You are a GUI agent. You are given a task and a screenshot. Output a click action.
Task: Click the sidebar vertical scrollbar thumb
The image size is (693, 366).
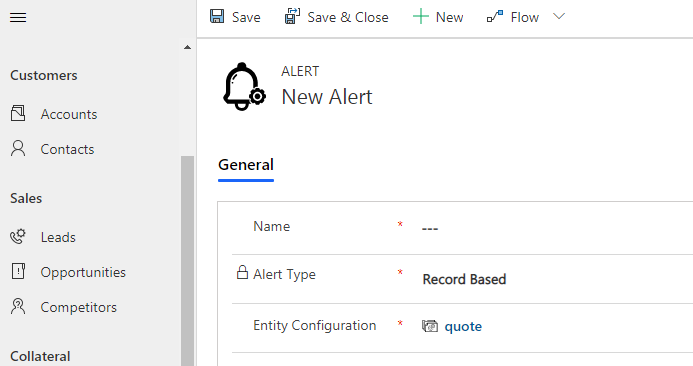pyautogui.click(x=187, y=261)
